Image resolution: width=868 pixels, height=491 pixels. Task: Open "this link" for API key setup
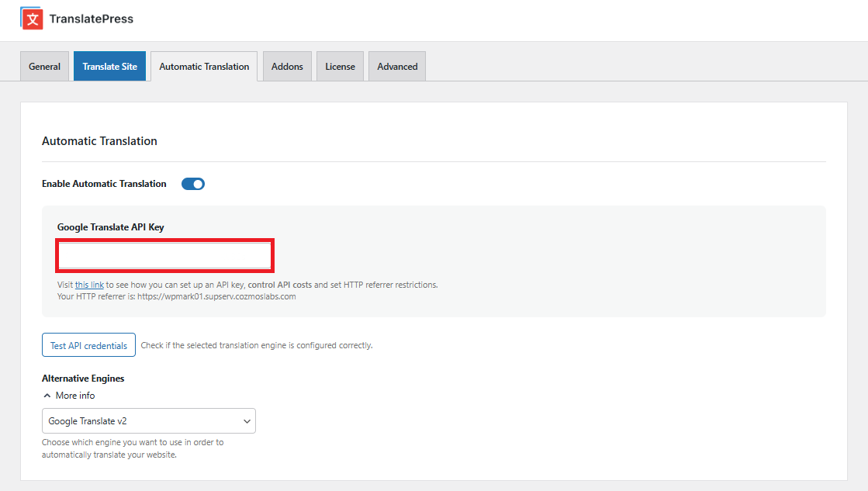click(x=89, y=284)
